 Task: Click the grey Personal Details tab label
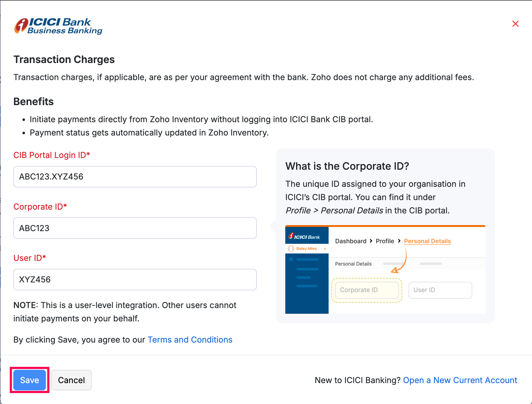click(x=353, y=264)
